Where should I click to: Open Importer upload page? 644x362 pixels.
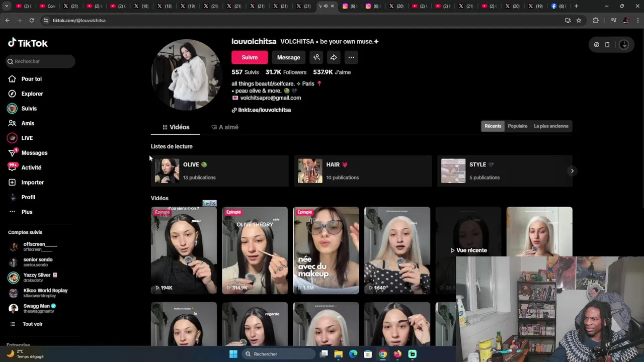point(26,183)
